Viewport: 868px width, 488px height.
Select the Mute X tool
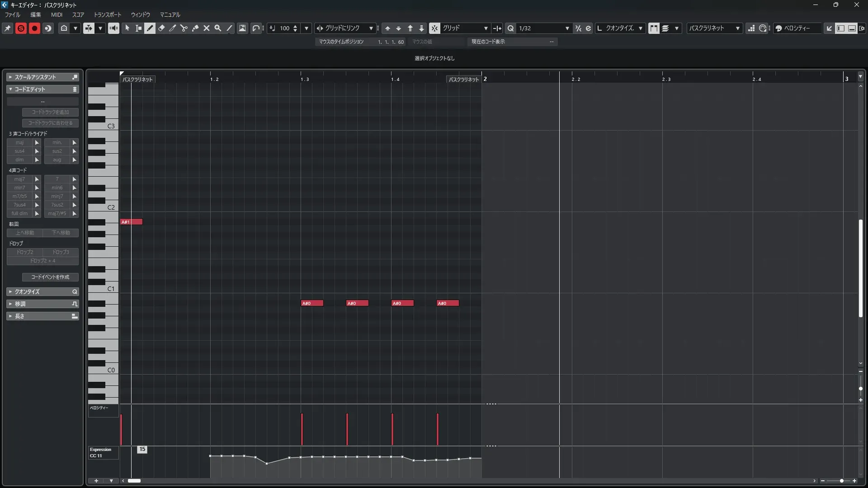(x=207, y=28)
